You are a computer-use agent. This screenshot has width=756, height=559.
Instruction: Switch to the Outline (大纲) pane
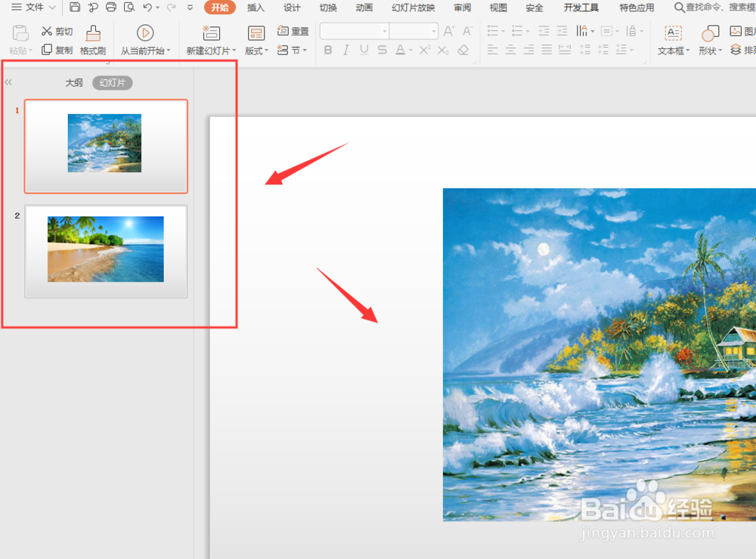pyautogui.click(x=74, y=83)
